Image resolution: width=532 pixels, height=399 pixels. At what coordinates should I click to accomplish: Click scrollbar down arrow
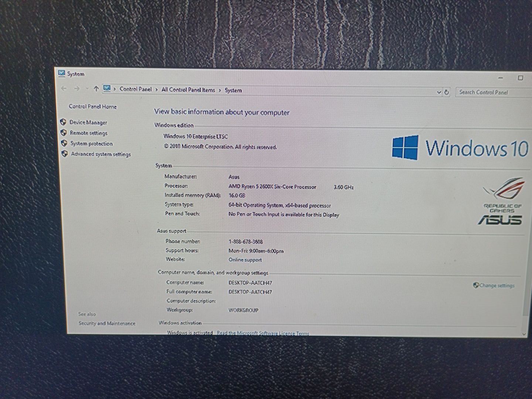525,334
